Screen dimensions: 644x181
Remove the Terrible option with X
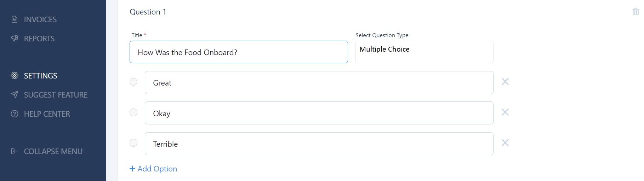(505, 143)
